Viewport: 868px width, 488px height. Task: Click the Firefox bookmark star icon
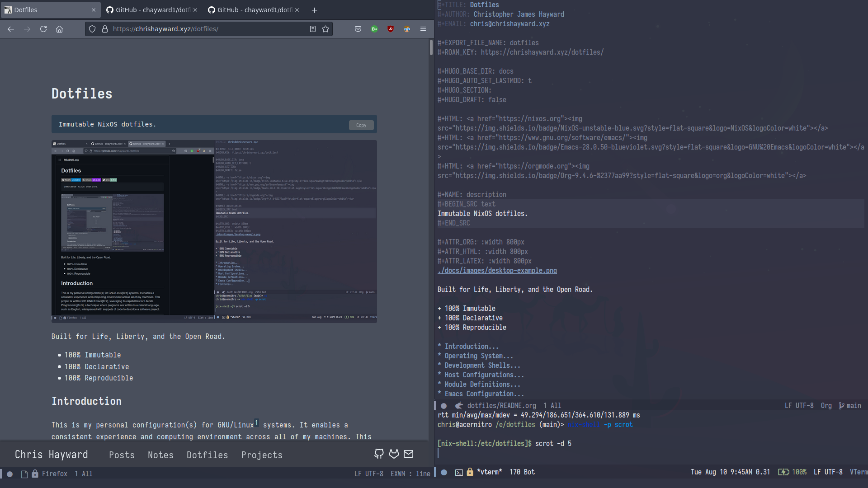[325, 28]
